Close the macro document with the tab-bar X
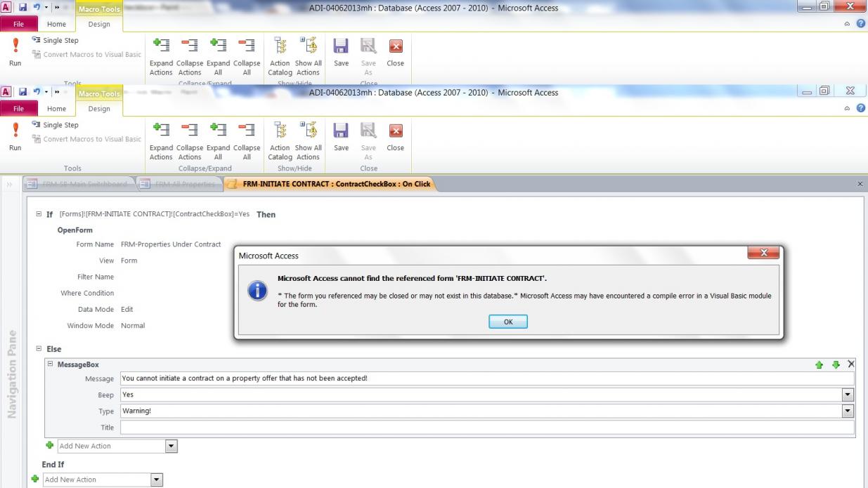The height and width of the screenshot is (488, 868). 860,184
